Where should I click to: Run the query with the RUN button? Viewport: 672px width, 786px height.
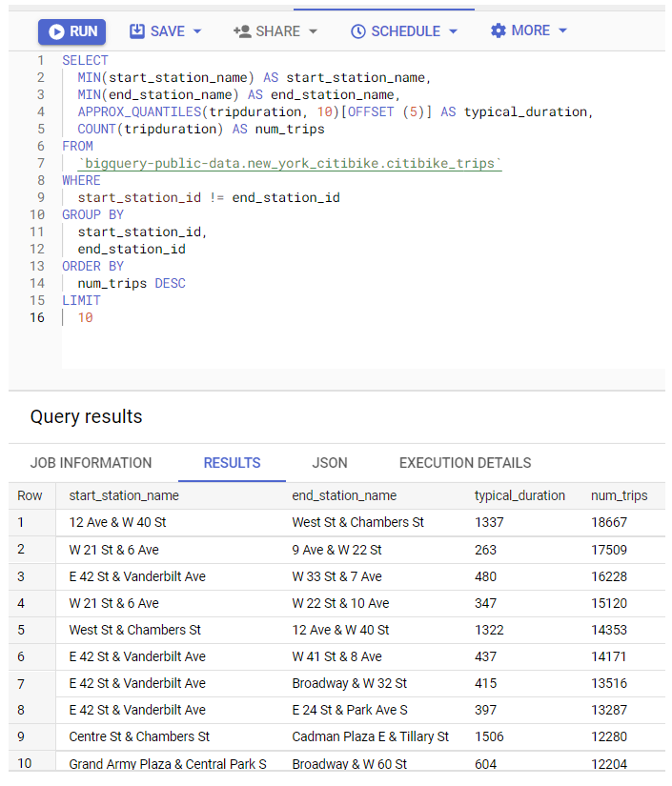pyautogui.click(x=71, y=31)
